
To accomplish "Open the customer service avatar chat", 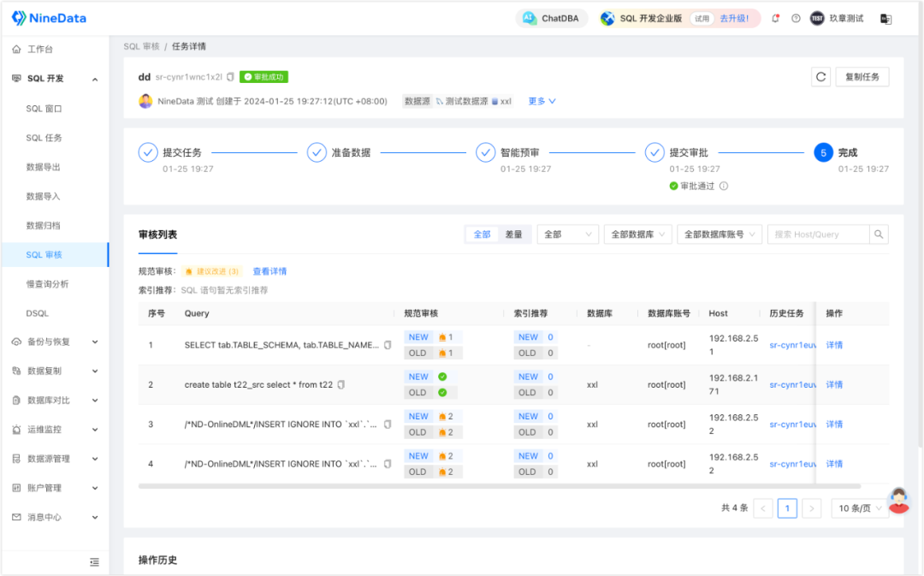I will (898, 502).
